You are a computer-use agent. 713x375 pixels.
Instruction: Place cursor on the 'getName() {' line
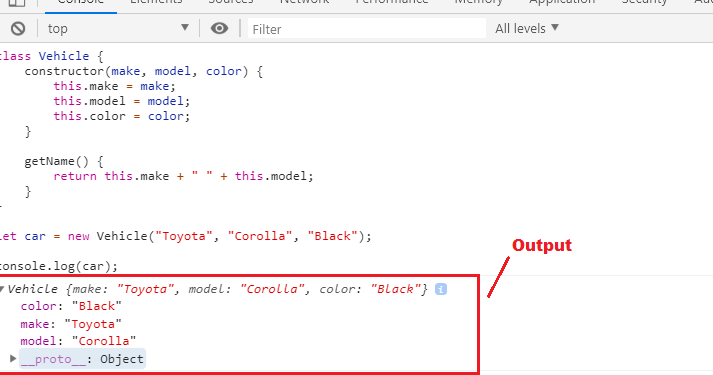click(64, 161)
